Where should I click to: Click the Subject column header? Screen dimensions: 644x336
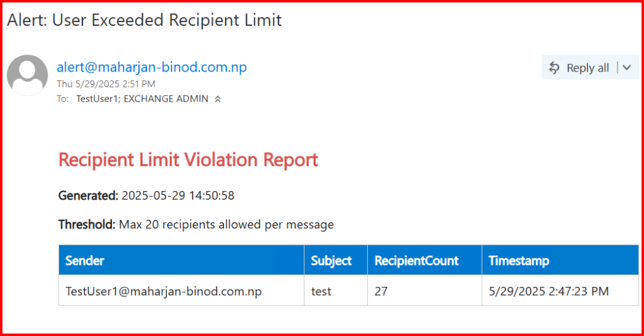pos(331,261)
